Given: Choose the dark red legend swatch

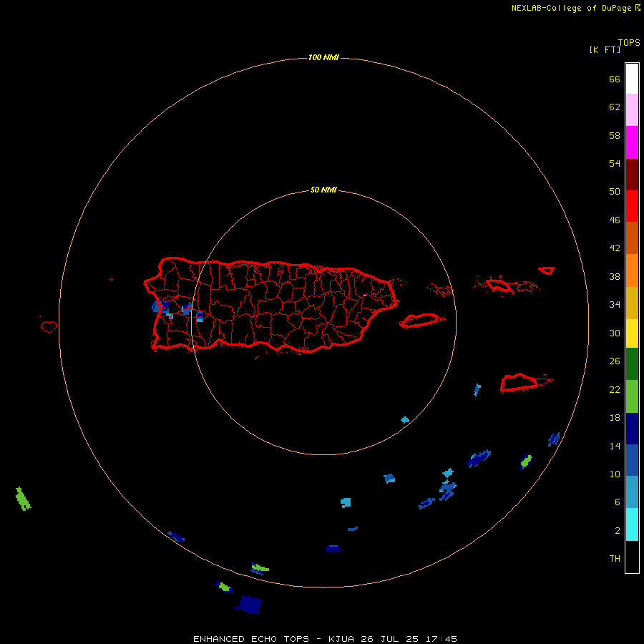Looking at the screenshot, I should (x=632, y=174).
